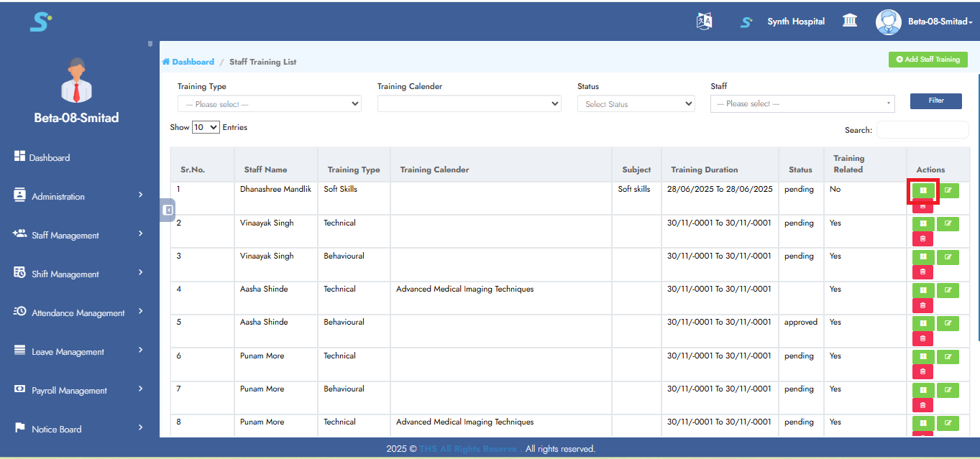Collapse the sidebar using the toggle handle
The width and height of the screenshot is (980, 459).
168,210
